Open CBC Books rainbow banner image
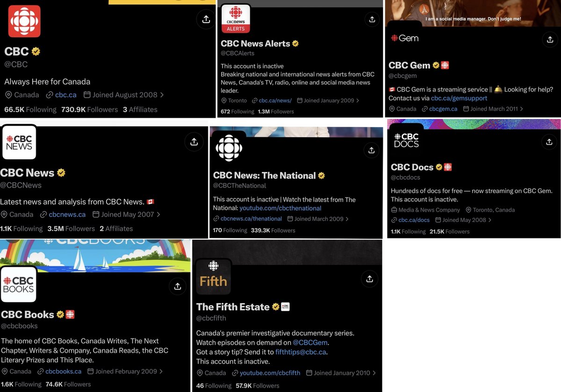The height and width of the screenshot is (392, 561). click(95, 256)
